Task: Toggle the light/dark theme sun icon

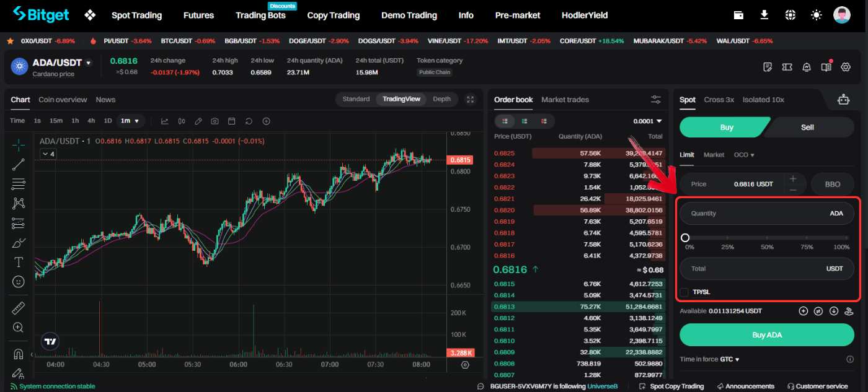Action: (816, 15)
